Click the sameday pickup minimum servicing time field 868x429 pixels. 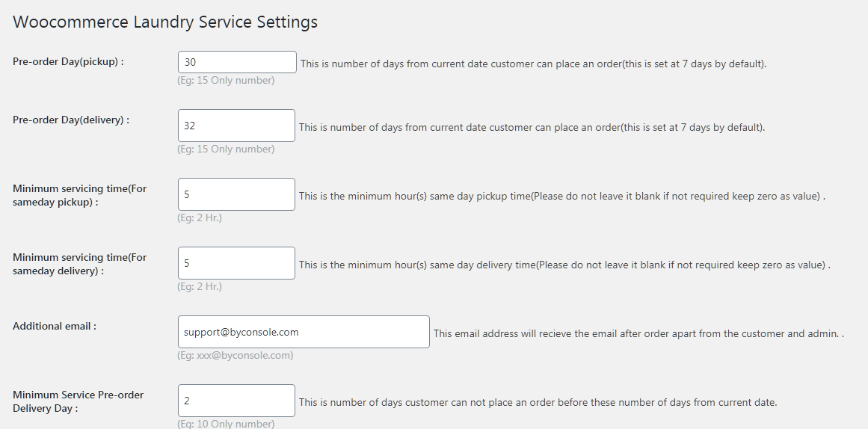(x=236, y=194)
